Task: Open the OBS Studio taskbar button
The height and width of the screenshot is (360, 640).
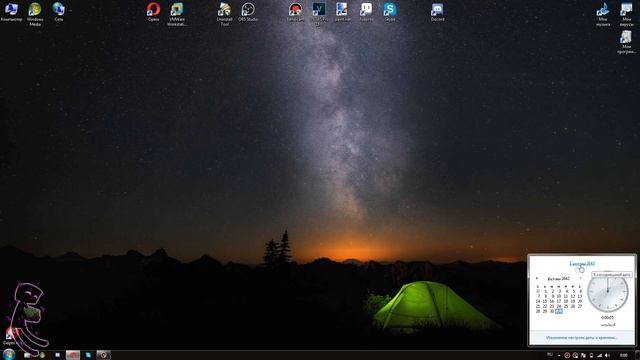Action: click(104, 355)
